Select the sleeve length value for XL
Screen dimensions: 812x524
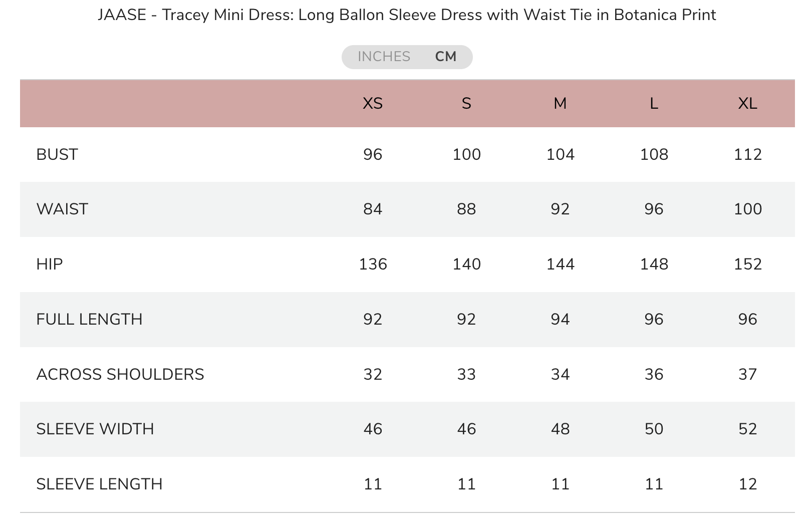tap(747, 484)
